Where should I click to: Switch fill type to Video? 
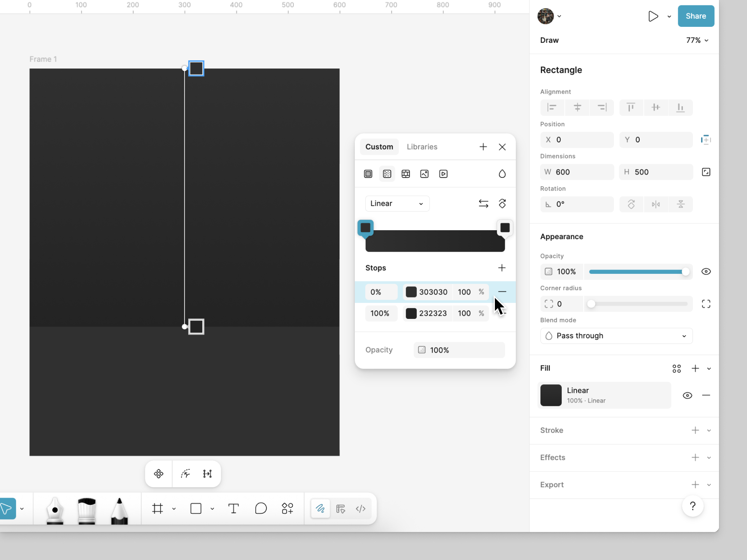pos(444,174)
